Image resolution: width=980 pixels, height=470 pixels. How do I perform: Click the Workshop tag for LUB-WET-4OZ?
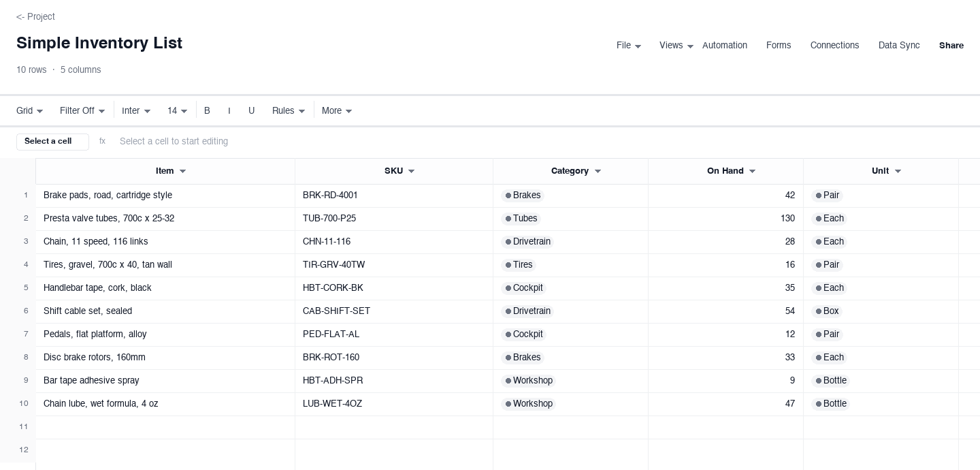pyautogui.click(x=528, y=404)
